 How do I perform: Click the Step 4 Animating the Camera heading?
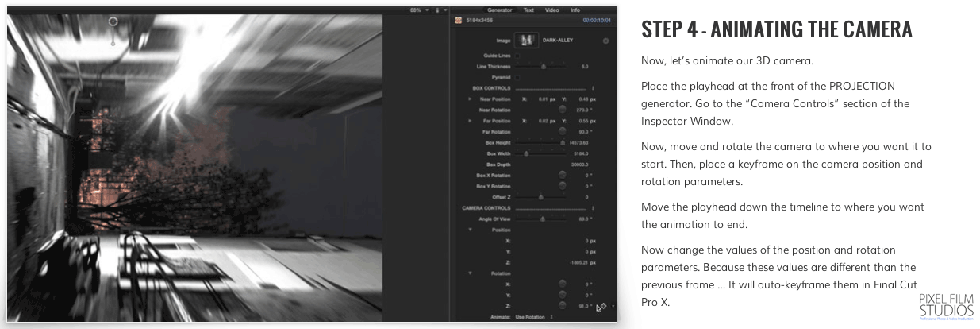776,29
